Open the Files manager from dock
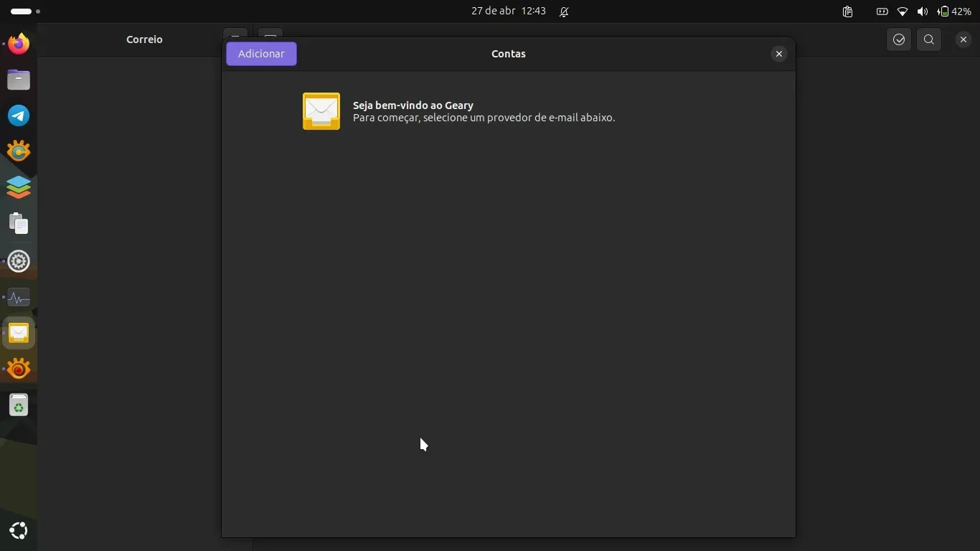980x551 pixels. (x=19, y=80)
